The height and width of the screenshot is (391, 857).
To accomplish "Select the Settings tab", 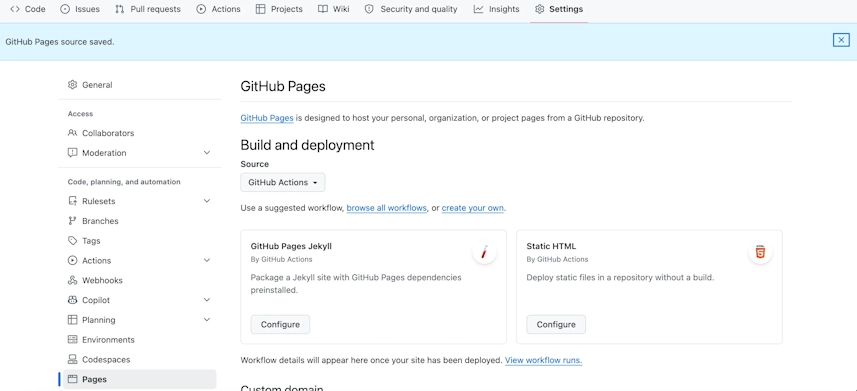I will (x=559, y=9).
